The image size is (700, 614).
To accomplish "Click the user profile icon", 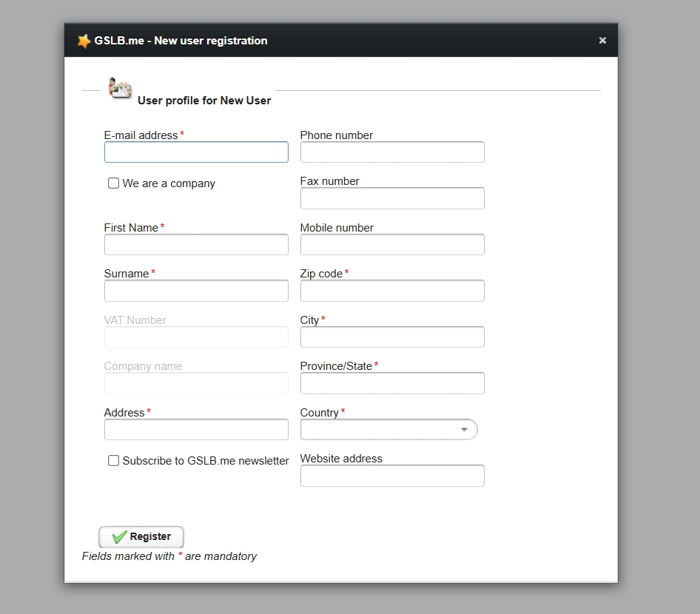I will [119, 88].
